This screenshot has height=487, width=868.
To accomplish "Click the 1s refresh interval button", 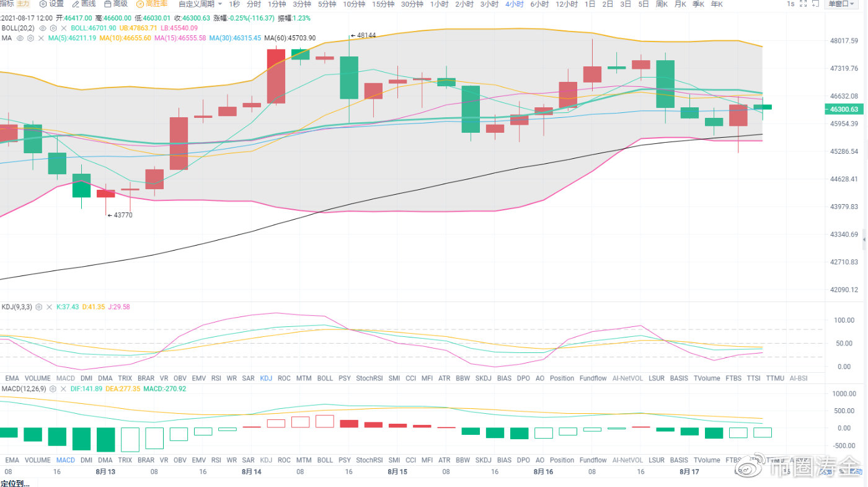I will point(790,4).
